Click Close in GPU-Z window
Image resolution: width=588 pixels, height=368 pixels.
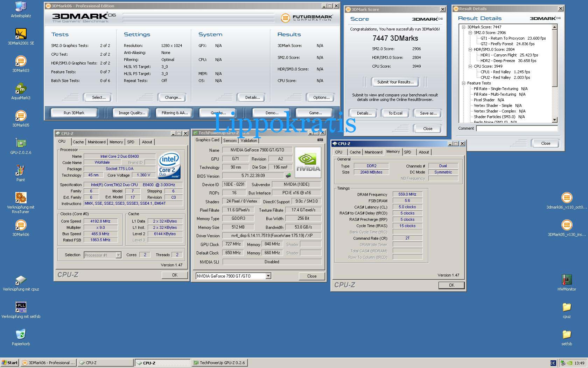pyautogui.click(x=312, y=276)
